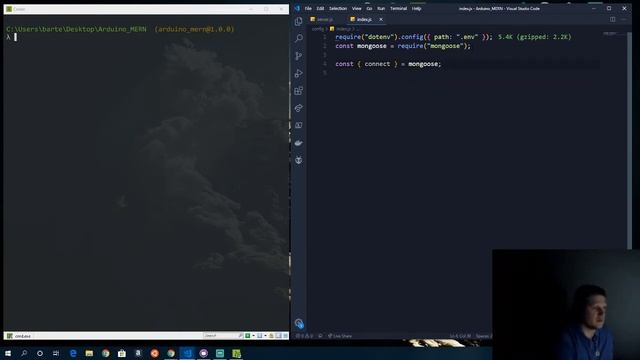Click the lock icon in Cmder status bar
640x360 pixels.
pyautogui.click(x=271, y=336)
